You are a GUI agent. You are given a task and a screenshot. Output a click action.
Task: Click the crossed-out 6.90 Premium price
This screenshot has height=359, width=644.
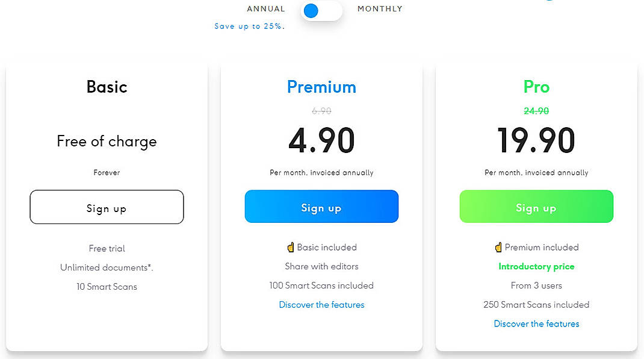coord(321,111)
